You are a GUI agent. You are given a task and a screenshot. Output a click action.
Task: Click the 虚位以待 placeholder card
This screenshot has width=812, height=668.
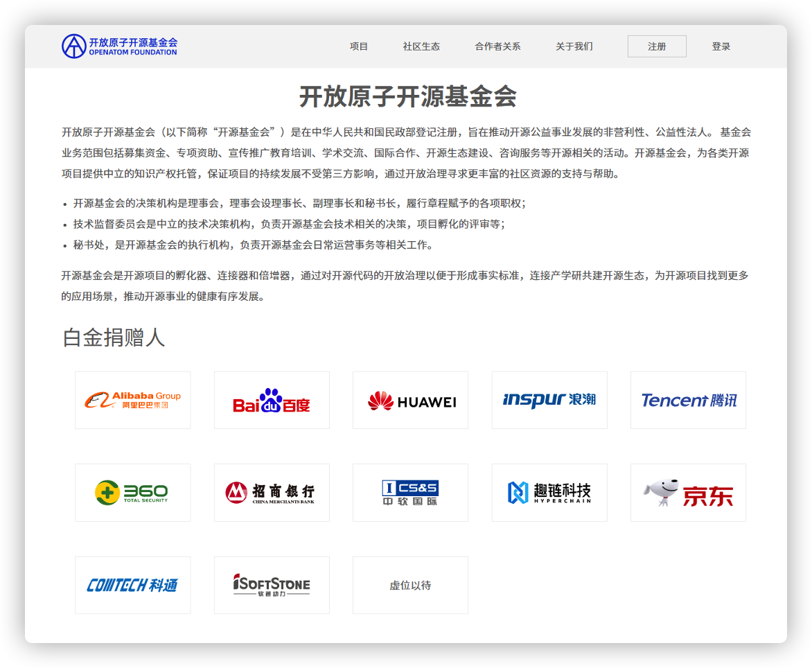[x=410, y=584]
